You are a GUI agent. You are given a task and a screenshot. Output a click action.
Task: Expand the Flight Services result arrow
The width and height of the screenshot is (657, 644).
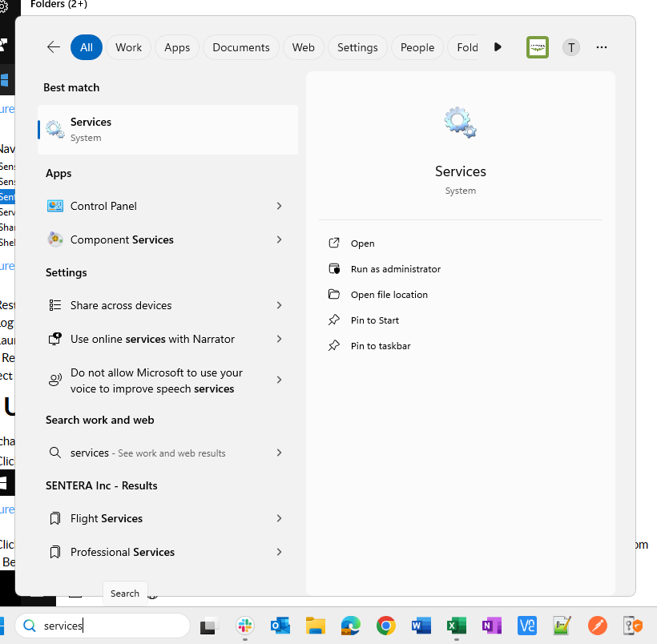click(279, 518)
